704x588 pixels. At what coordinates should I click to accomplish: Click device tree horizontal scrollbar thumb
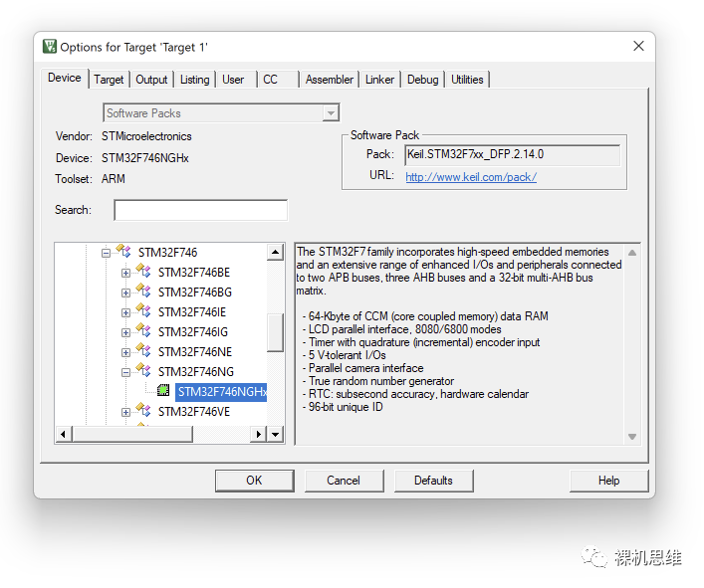(x=132, y=434)
